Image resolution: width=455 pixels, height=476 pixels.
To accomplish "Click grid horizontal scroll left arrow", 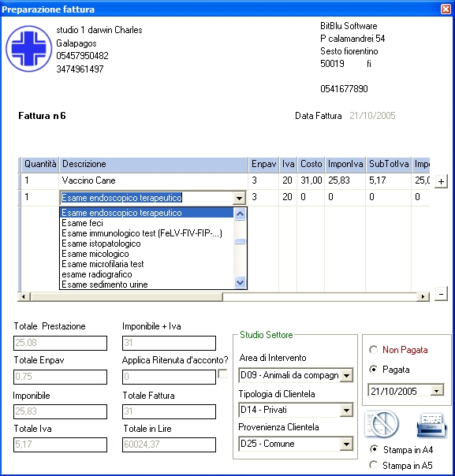I will coord(24,296).
